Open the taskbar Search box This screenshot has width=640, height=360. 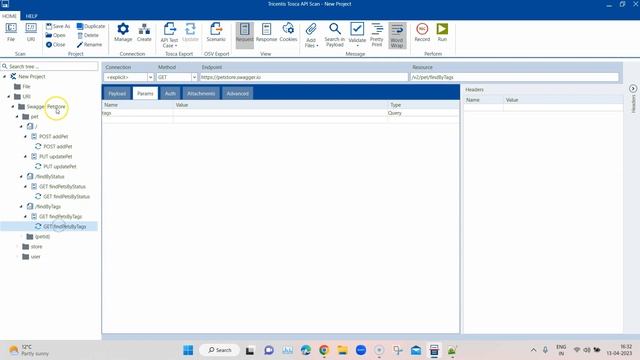(x=220, y=350)
